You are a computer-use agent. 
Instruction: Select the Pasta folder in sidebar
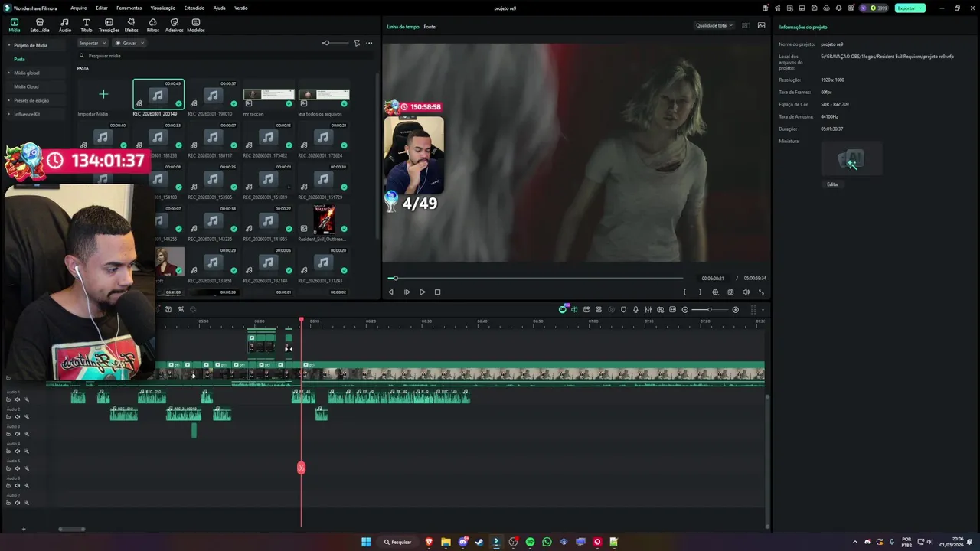tap(19, 59)
